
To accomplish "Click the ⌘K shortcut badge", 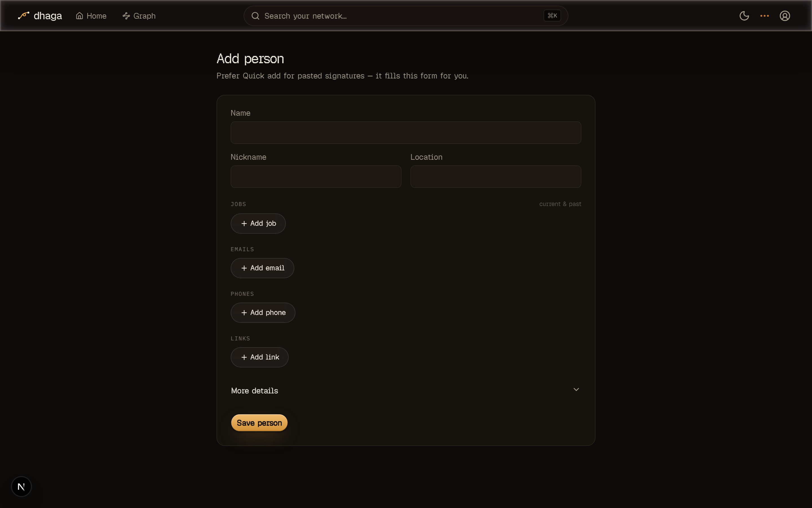I will click(552, 16).
